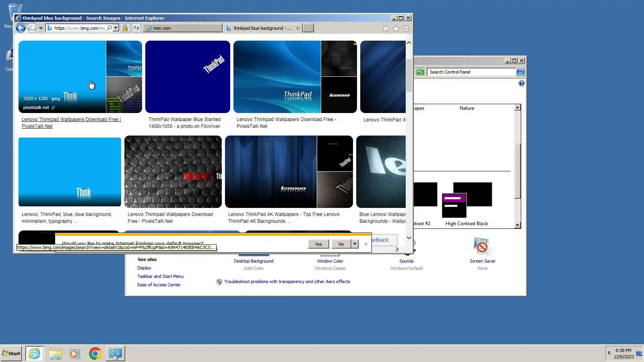Image resolution: width=644 pixels, height=362 pixels.
Task: Open the dark blue Lenovo curtain wallpaper
Action: click(271, 172)
